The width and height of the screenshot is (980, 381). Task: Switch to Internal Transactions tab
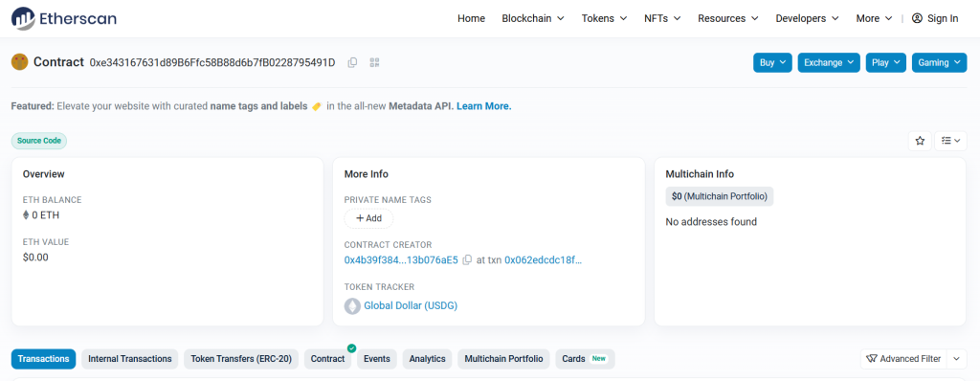point(130,359)
